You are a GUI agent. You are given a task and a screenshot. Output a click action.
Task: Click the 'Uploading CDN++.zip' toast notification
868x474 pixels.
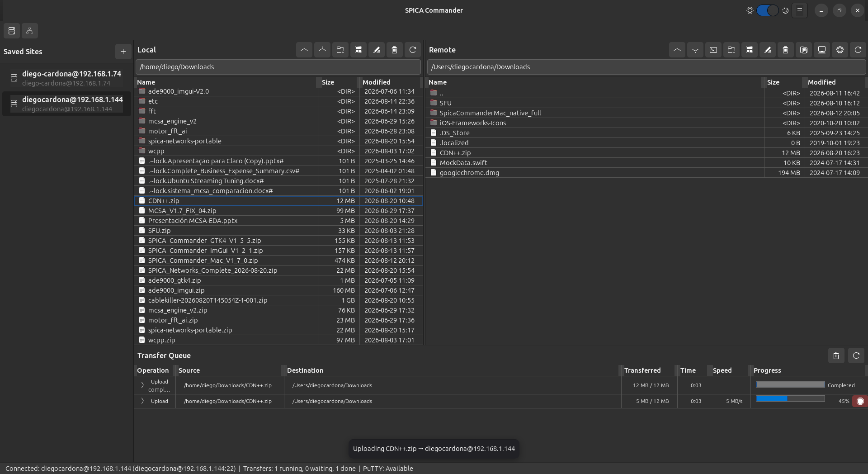434,449
